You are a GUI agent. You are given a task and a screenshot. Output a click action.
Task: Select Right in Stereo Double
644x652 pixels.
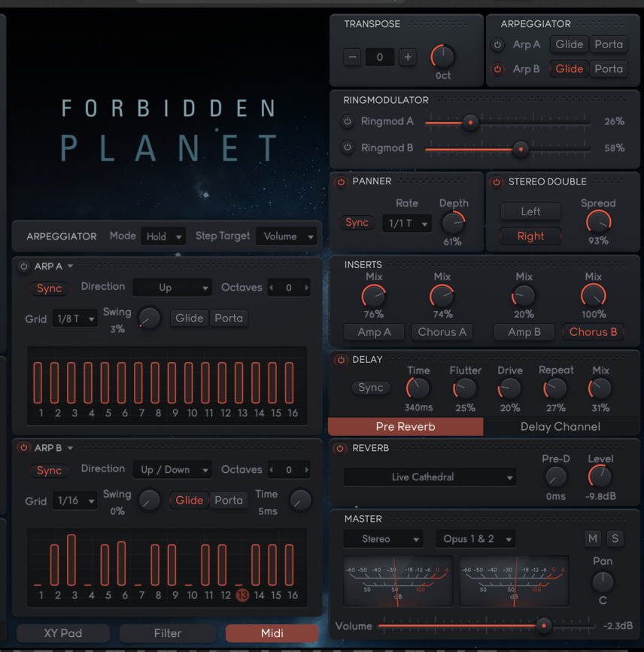coord(530,236)
